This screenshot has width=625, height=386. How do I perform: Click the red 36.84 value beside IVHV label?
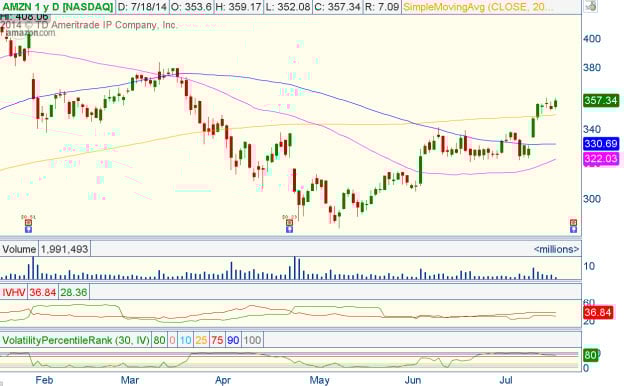[x=42, y=292]
